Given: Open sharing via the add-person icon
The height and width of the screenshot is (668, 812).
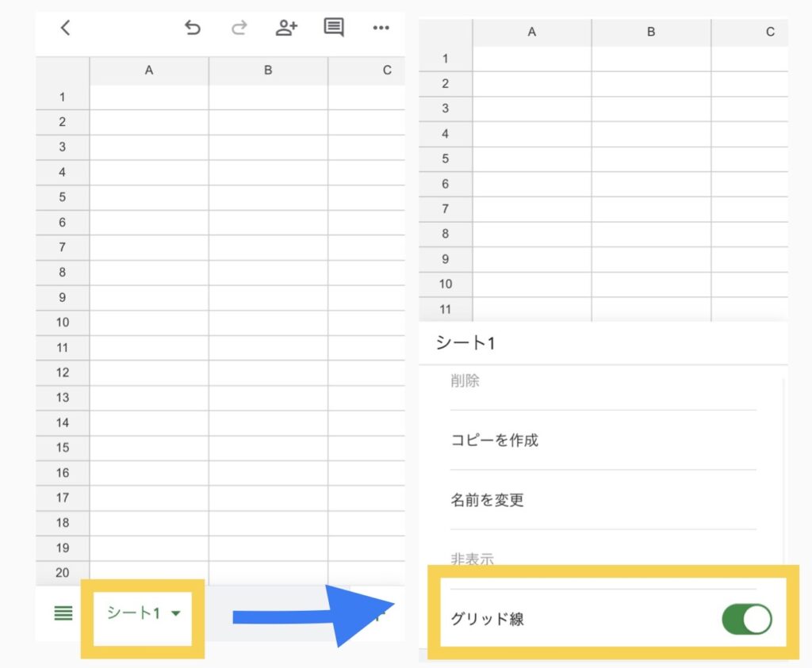Looking at the screenshot, I should [x=286, y=28].
